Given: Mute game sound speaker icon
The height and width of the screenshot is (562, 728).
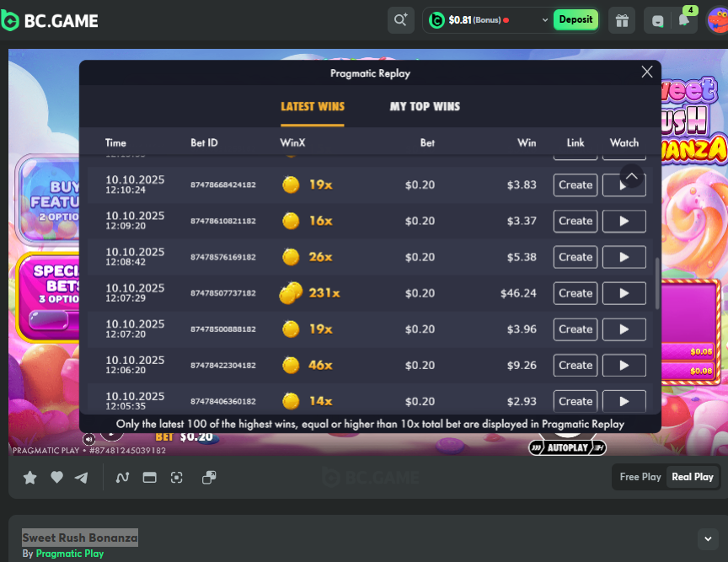Looking at the screenshot, I should tap(88, 439).
